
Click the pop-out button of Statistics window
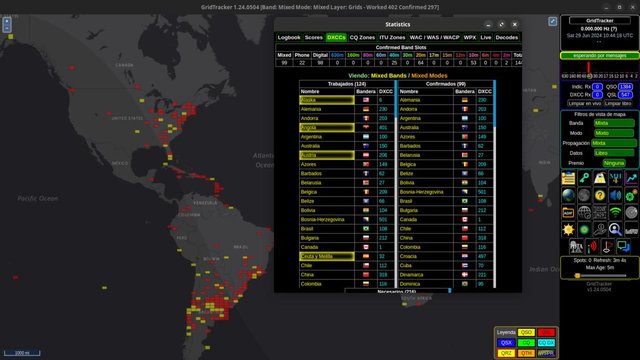click(502, 24)
